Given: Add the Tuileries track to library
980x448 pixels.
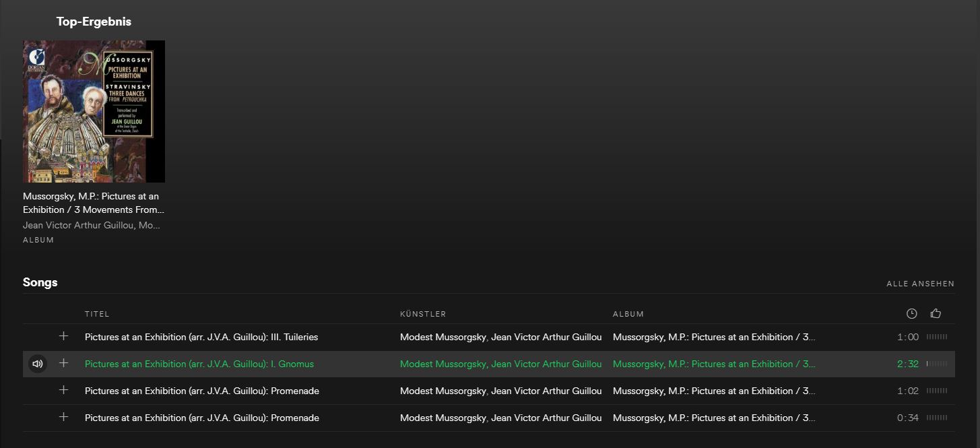Looking at the screenshot, I should [64, 336].
